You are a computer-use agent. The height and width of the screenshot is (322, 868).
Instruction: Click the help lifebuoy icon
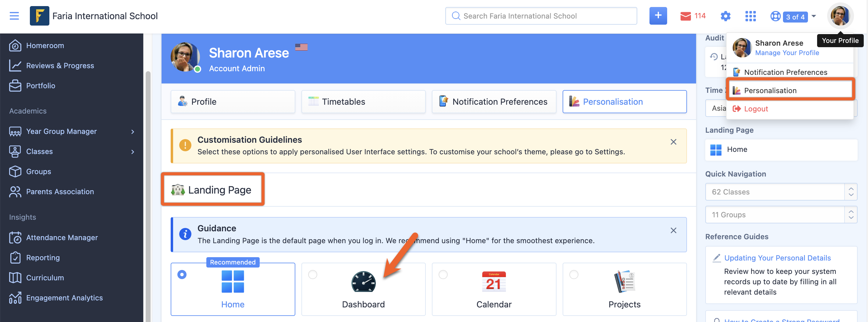775,16
